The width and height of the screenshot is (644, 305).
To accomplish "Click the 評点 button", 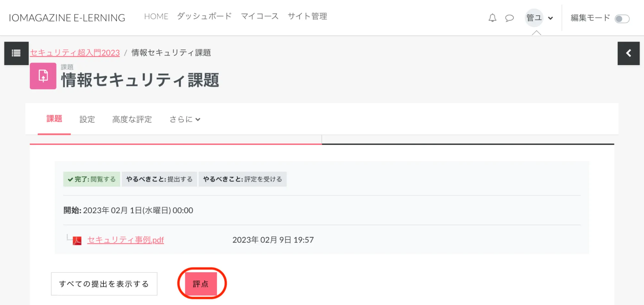I will pos(201,284).
